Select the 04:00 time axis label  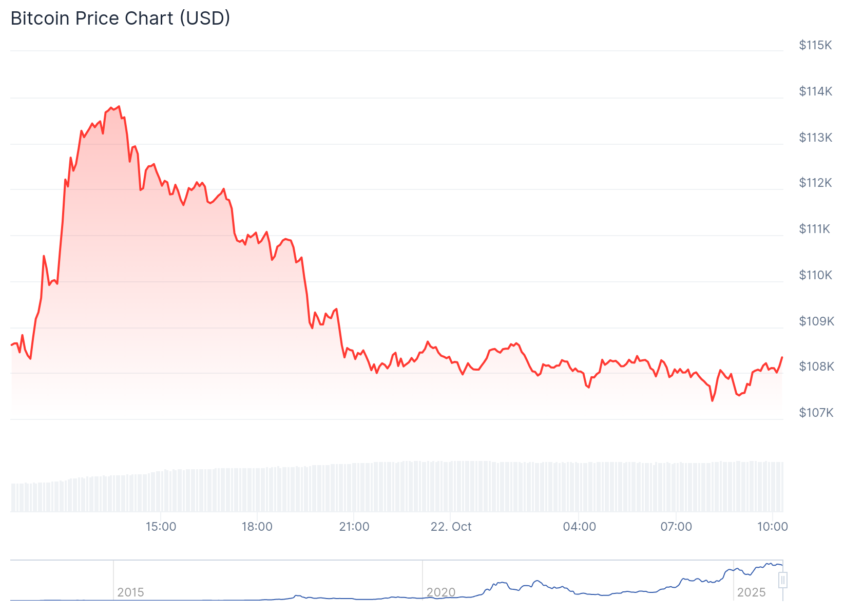point(579,527)
